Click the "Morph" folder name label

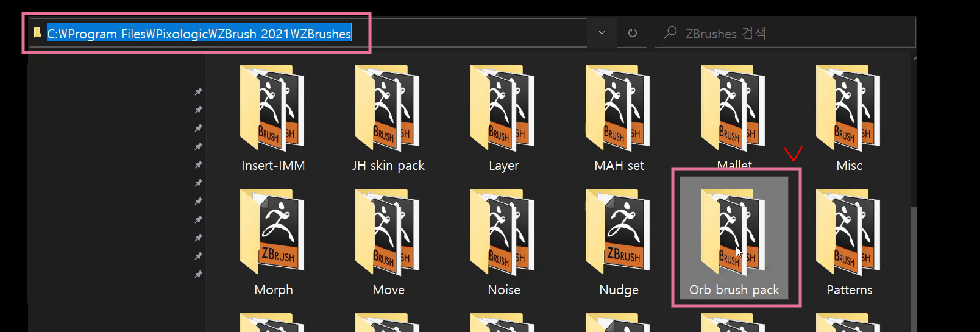coord(274,290)
